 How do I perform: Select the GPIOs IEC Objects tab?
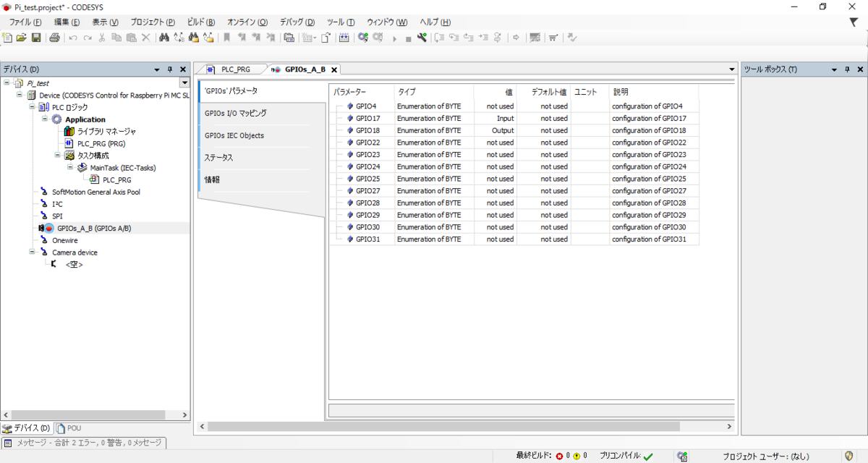(234, 135)
